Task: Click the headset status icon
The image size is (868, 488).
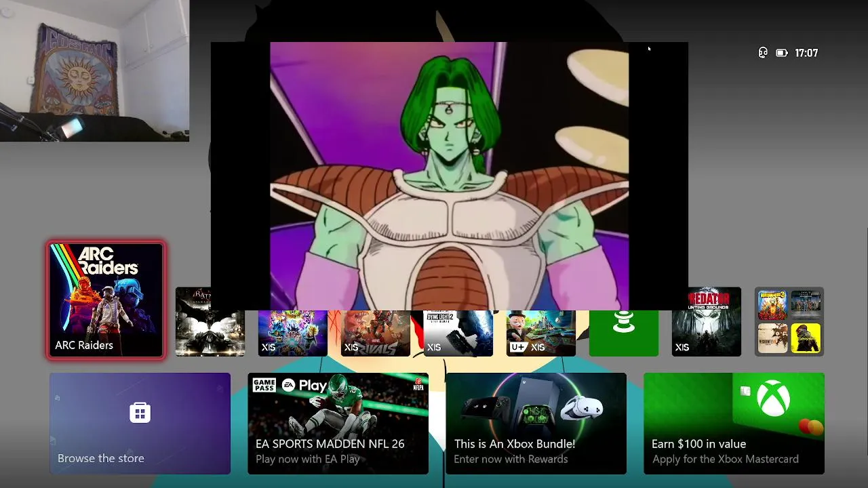Action: click(763, 53)
